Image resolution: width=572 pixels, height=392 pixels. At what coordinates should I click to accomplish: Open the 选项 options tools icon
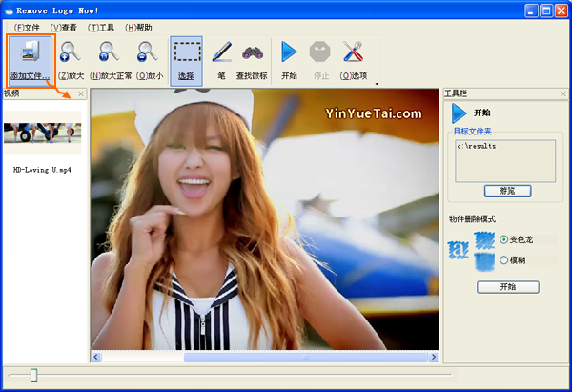[353, 53]
